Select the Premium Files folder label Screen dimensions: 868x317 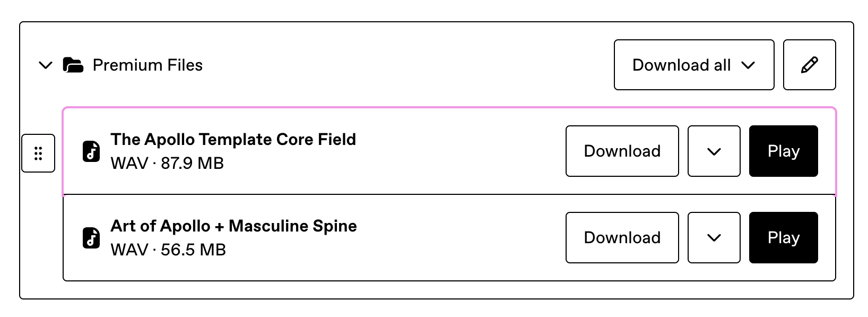pos(147,65)
